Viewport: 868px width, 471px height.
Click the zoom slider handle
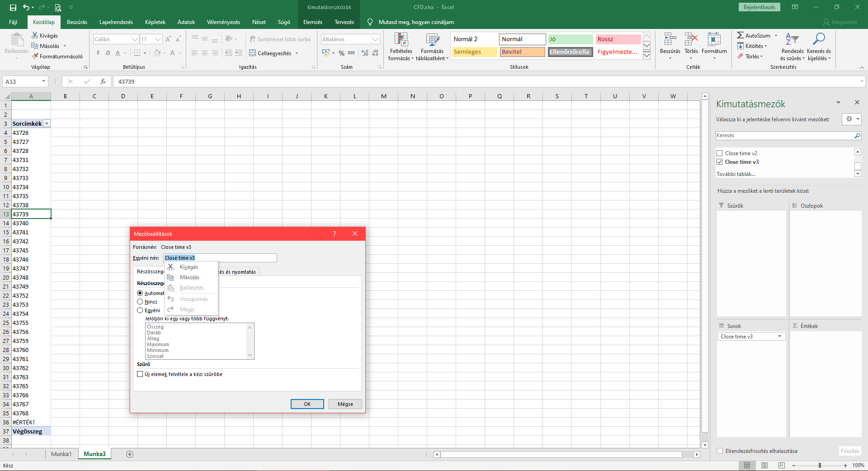(x=820, y=466)
